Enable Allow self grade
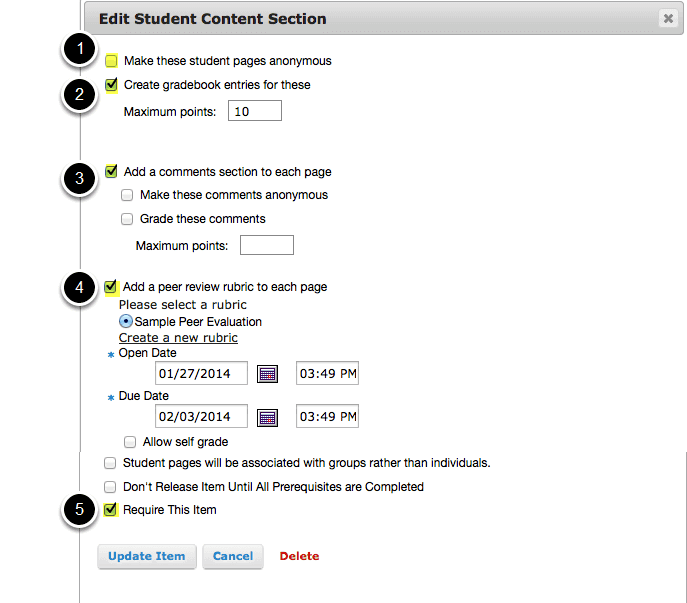This screenshot has width=687, height=603. [130, 442]
